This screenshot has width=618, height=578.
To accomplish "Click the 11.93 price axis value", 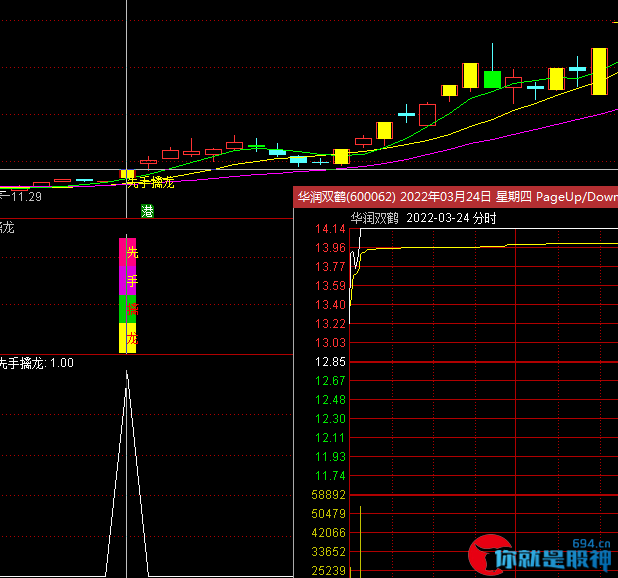I will [x=330, y=457].
